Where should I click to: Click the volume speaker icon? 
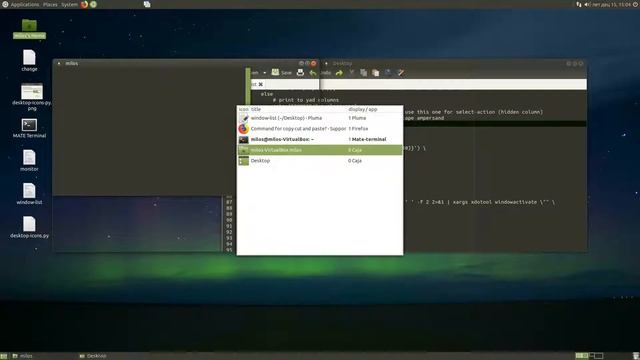coord(587,4)
